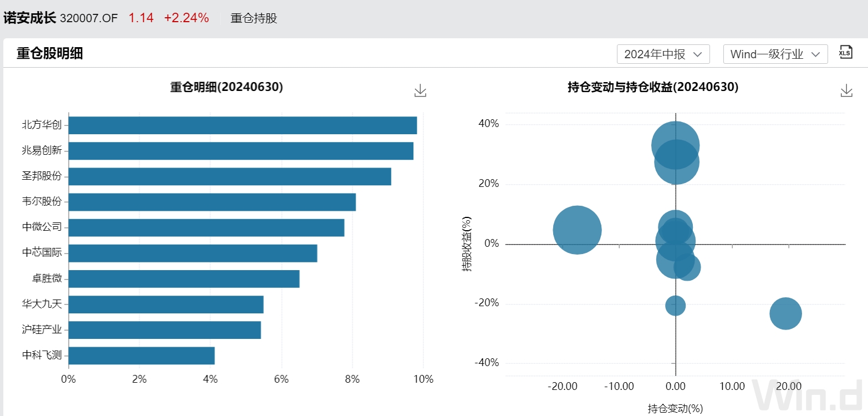Click the chart title 重仓明细(20240630)
The height and width of the screenshot is (416, 868).
pyautogui.click(x=225, y=87)
